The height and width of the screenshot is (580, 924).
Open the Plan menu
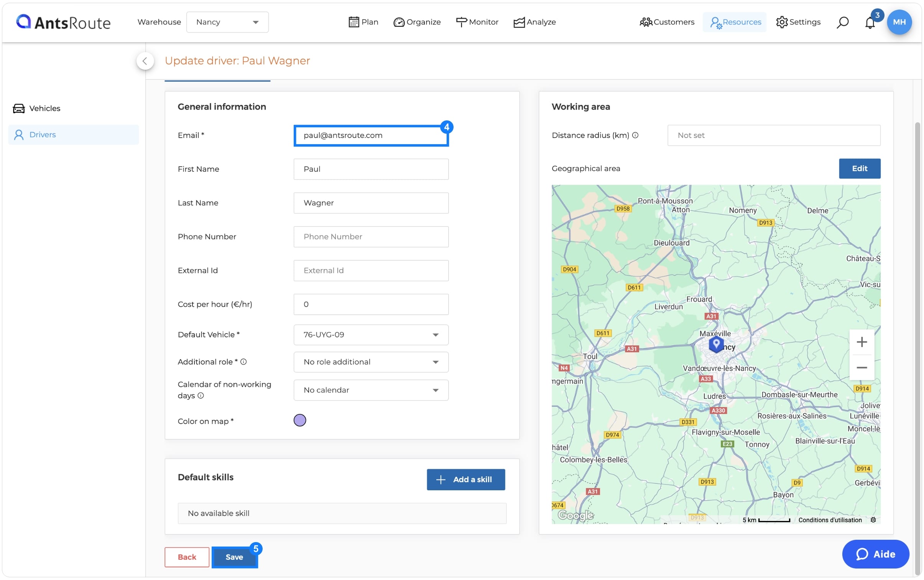click(363, 22)
